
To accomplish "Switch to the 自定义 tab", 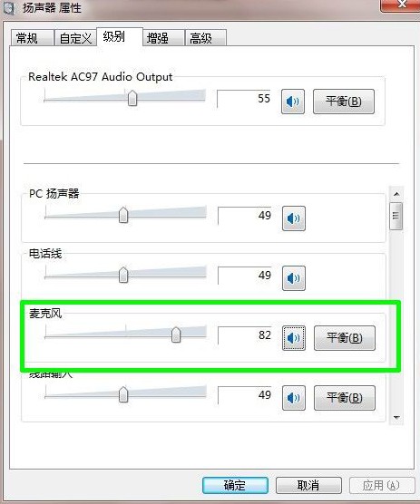I will coord(75,38).
